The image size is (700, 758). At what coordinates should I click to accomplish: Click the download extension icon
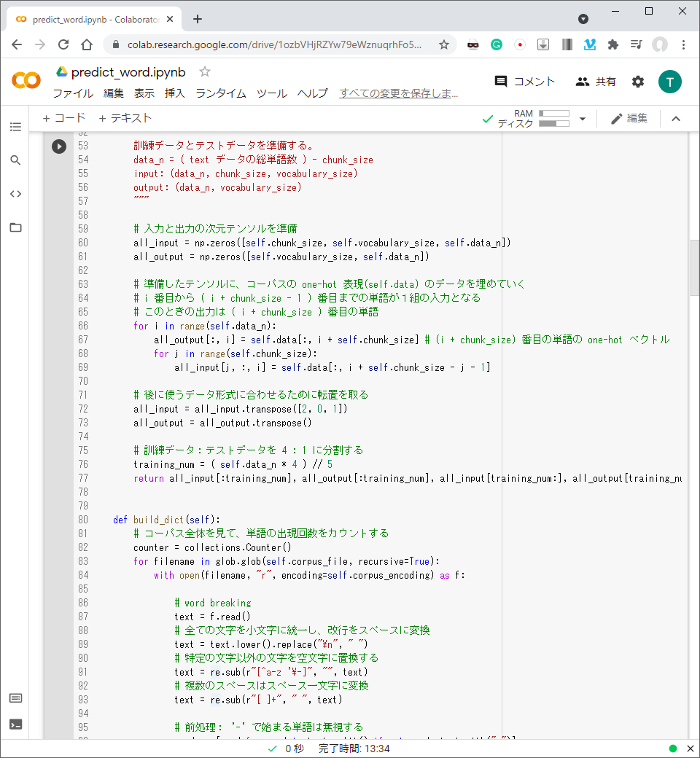(x=543, y=45)
